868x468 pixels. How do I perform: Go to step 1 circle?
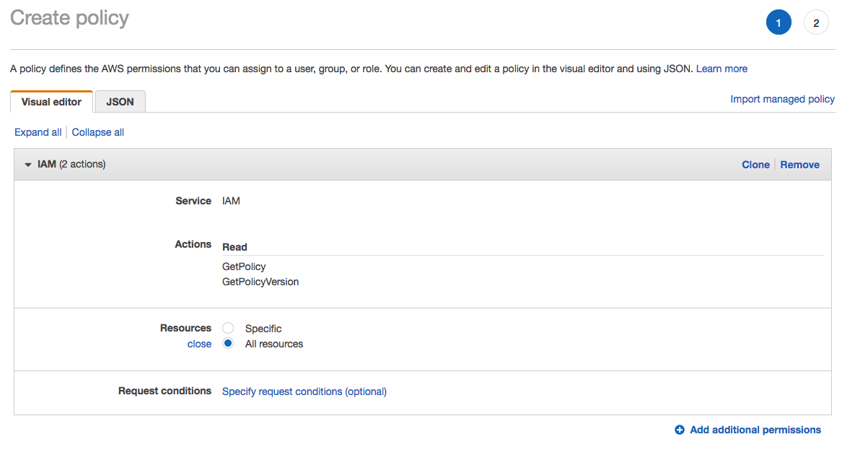tap(779, 23)
